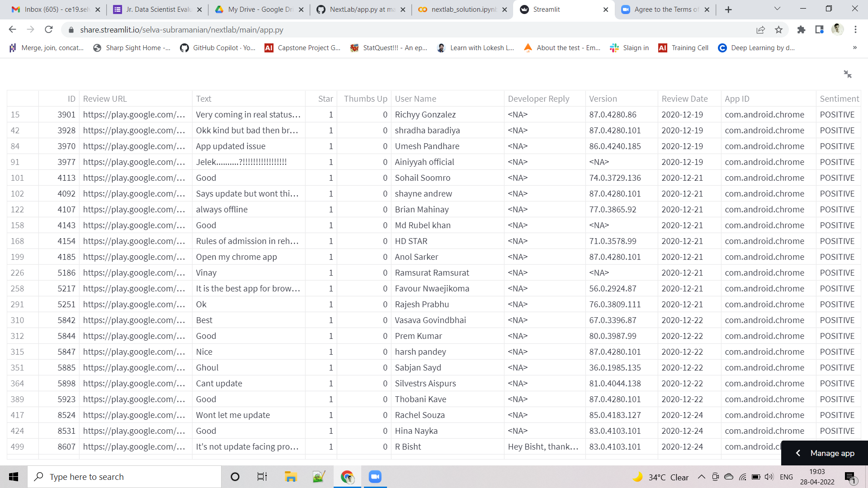Share this page using the address bar icon
This screenshot has width=868, height=488.
point(761,29)
